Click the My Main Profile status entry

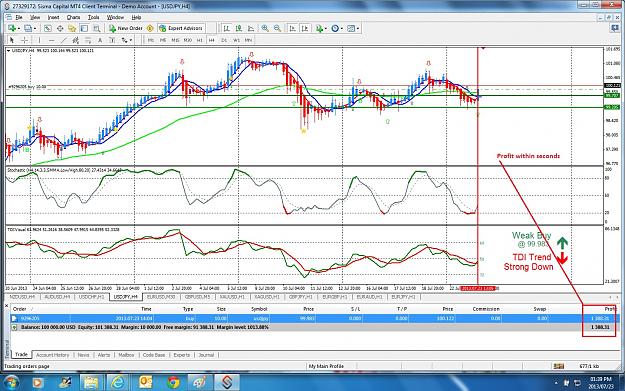(326, 366)
